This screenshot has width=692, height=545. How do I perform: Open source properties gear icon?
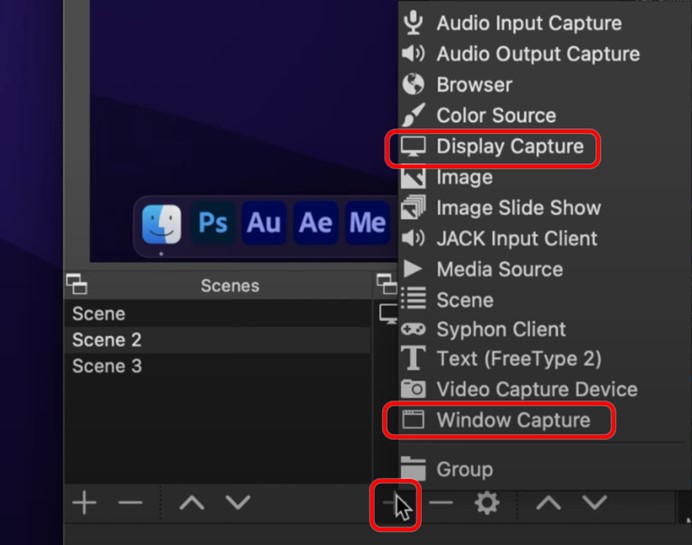487,502
